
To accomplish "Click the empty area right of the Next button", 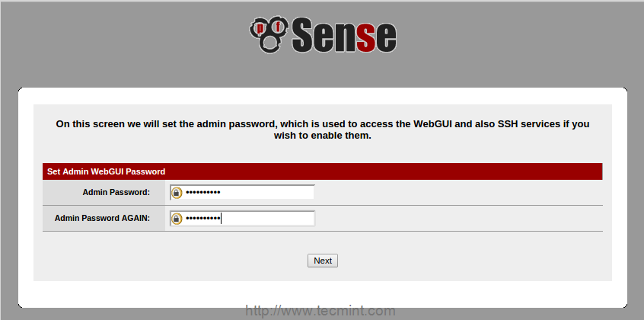I will pyautogui.click(x=457, y=261).
